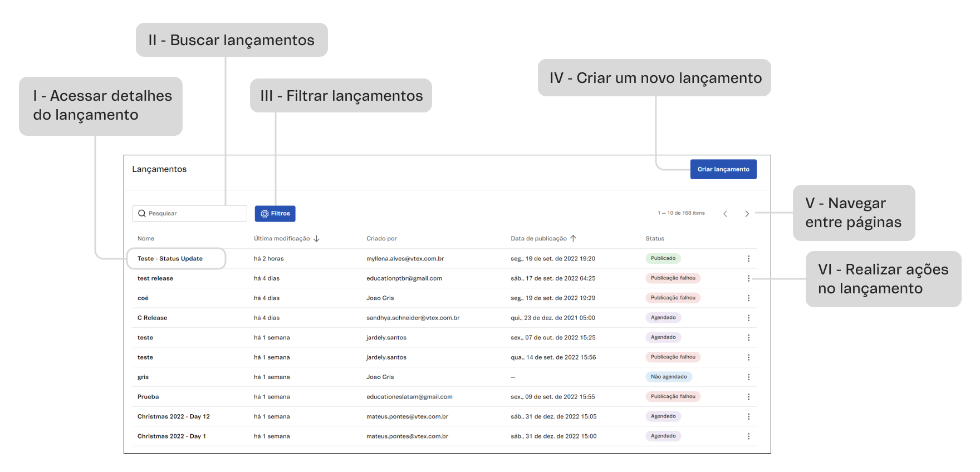Click the Publicado status badge
The image size is (980, 472).
point(663,258)
